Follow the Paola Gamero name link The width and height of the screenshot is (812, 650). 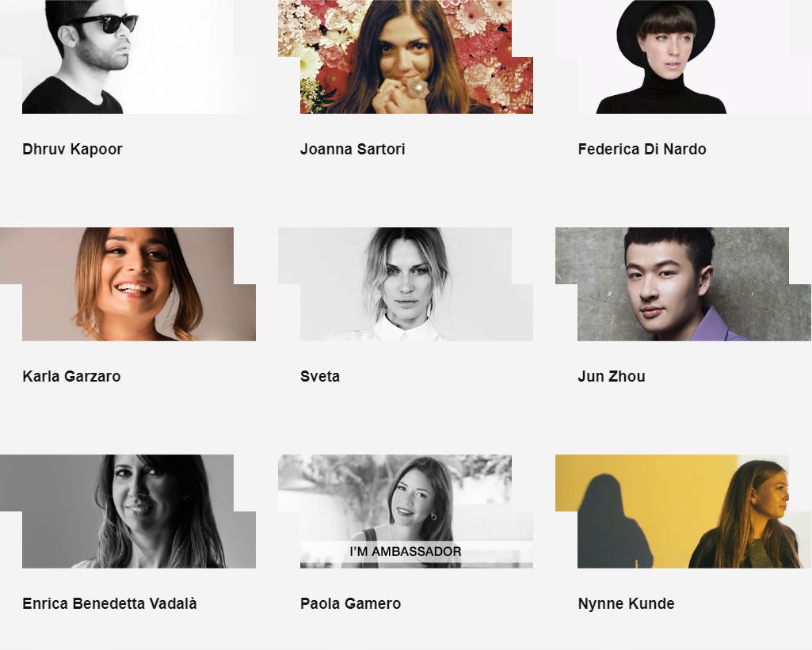tap(351, 603)
